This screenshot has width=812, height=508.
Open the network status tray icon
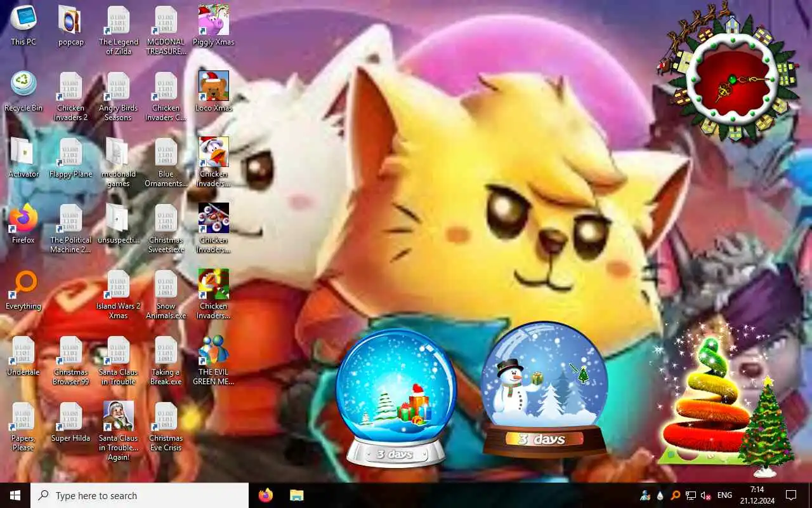691,495
